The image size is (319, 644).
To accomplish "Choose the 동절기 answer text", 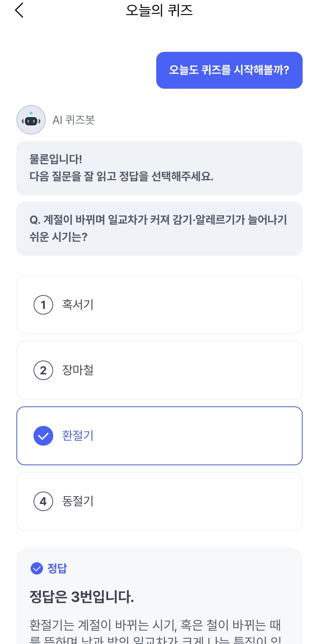I will [x=78, y=501].
